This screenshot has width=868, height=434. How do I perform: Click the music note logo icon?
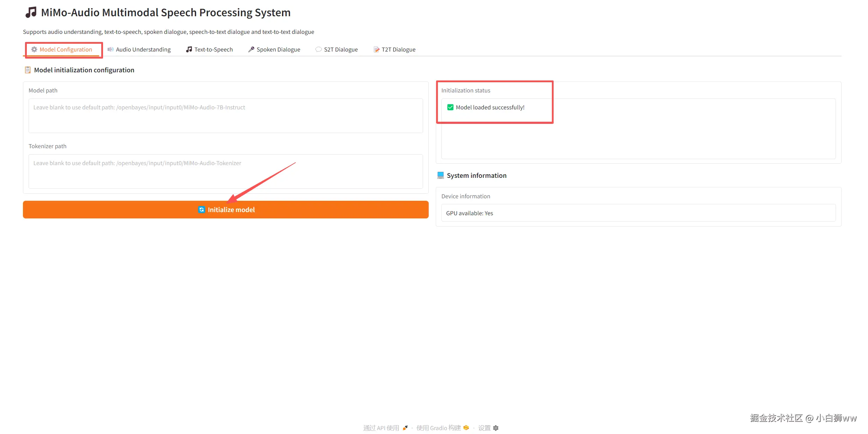(x=31, y=12)
